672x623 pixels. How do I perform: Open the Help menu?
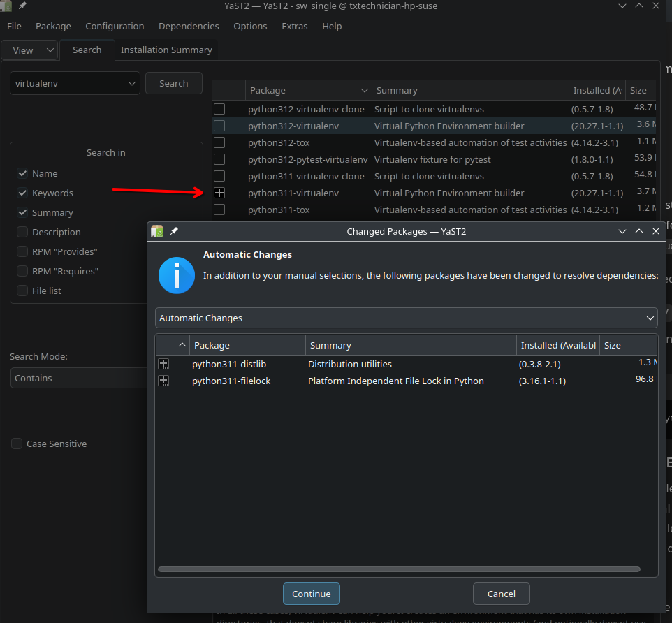(332, 26)
